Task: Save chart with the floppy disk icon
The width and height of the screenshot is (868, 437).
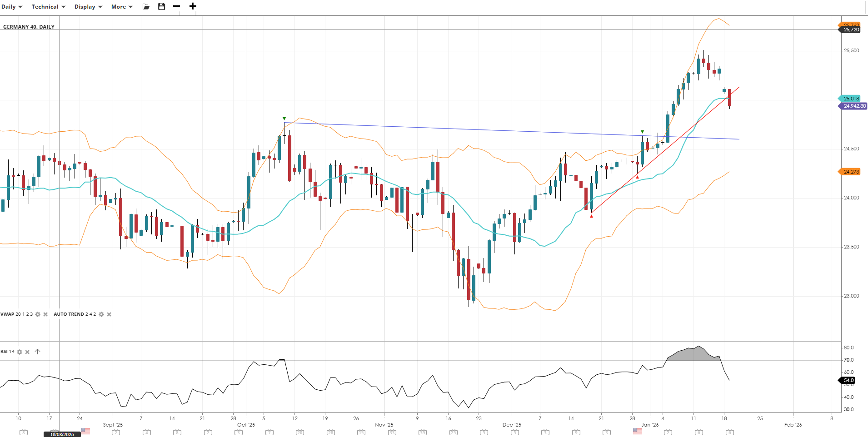Action: point(161,6)
